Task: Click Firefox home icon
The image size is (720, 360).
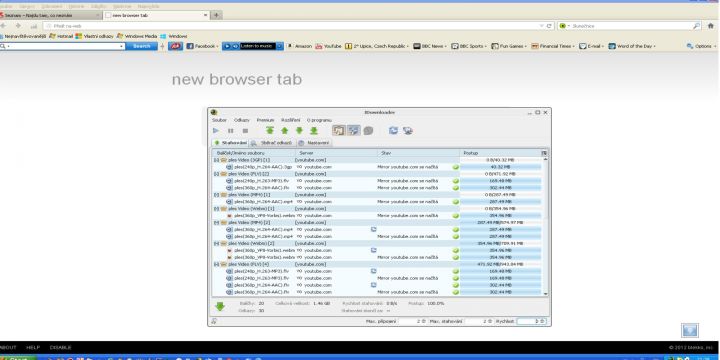Action: pos(711,26)
